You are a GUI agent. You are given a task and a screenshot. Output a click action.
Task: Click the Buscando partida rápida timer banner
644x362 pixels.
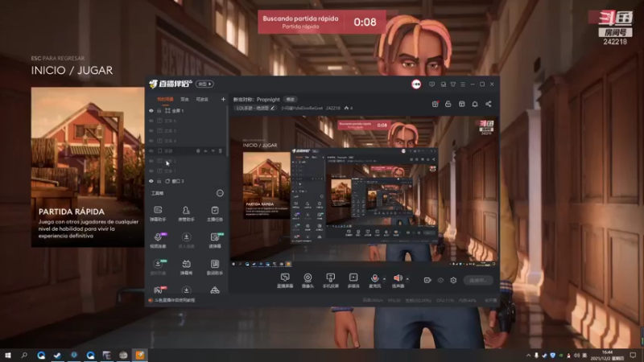pos(321,22)
